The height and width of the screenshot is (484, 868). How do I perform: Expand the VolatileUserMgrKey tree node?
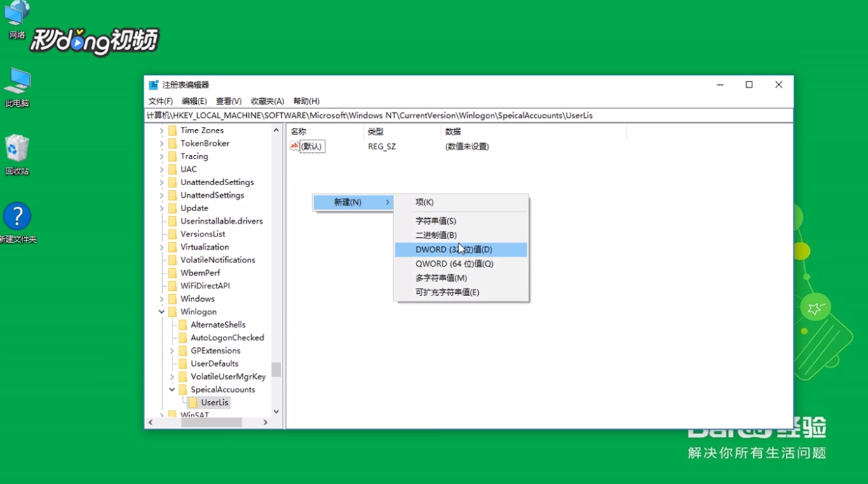172,377
